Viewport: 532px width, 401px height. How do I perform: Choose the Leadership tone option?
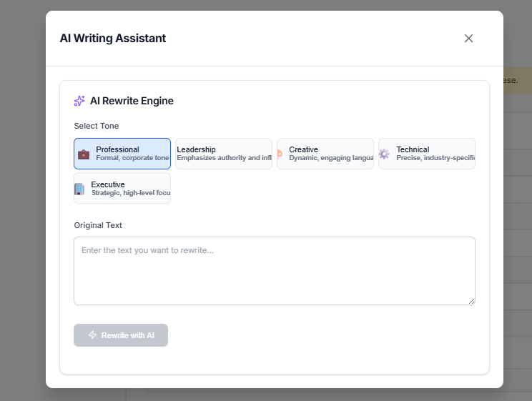pos(223,154)
